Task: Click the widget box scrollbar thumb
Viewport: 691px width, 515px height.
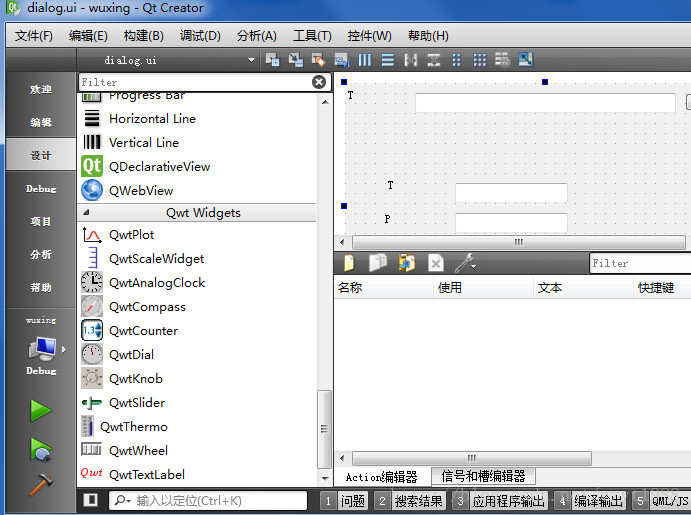Action: [324, 429]
